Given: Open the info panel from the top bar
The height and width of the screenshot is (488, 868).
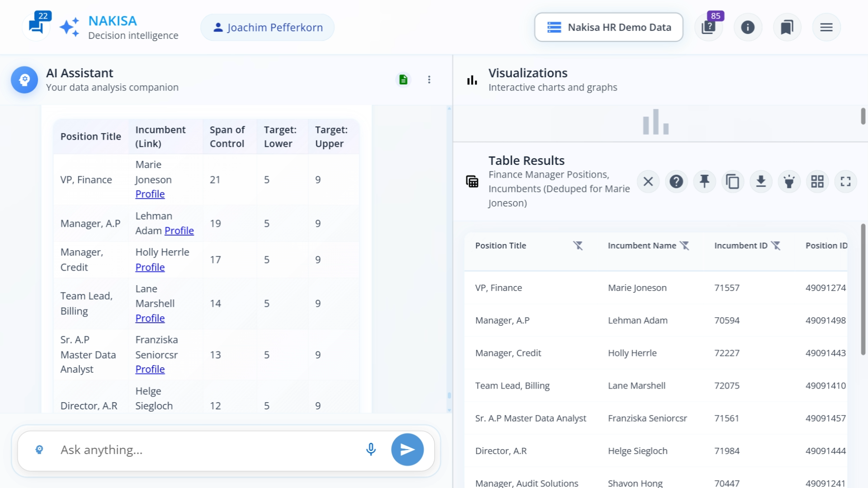Looking at the screenshot, I should tap(748, 27).
